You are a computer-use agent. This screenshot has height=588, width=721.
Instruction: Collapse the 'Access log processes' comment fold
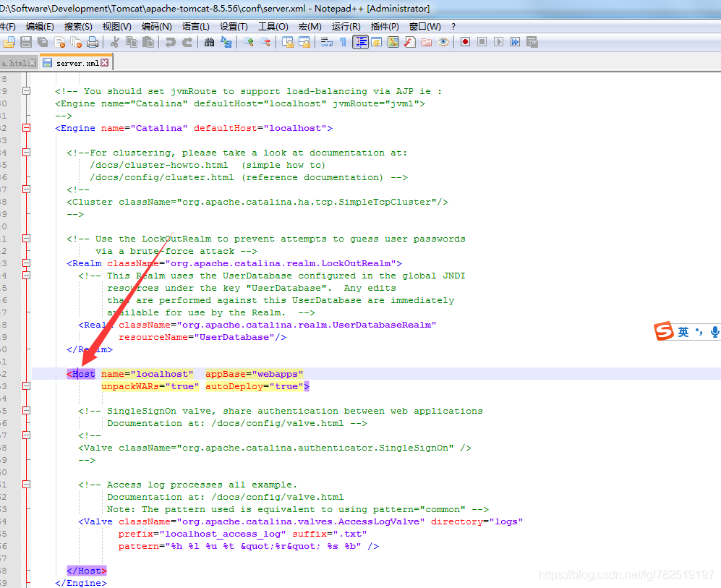tap(27, 484)
